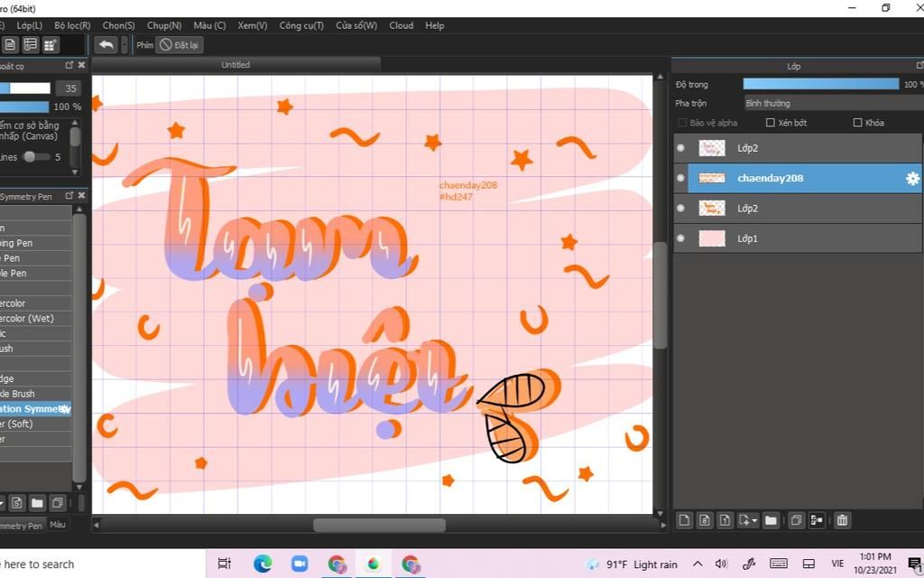Viewport: 924px width, 578px height.
Task: Close the brush control panel
Action: pyautogui.click(x=81, y=65)
